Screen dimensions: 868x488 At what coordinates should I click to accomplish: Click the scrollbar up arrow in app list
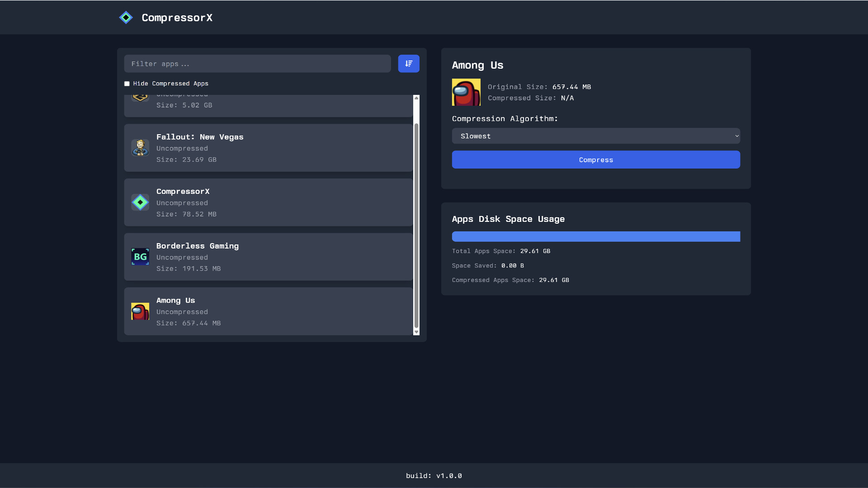[416, 98]
